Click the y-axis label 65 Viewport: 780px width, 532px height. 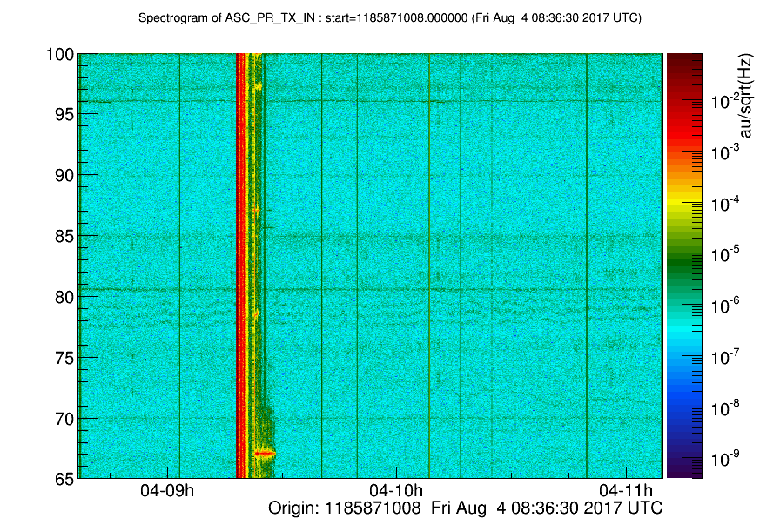click(64, 479)
